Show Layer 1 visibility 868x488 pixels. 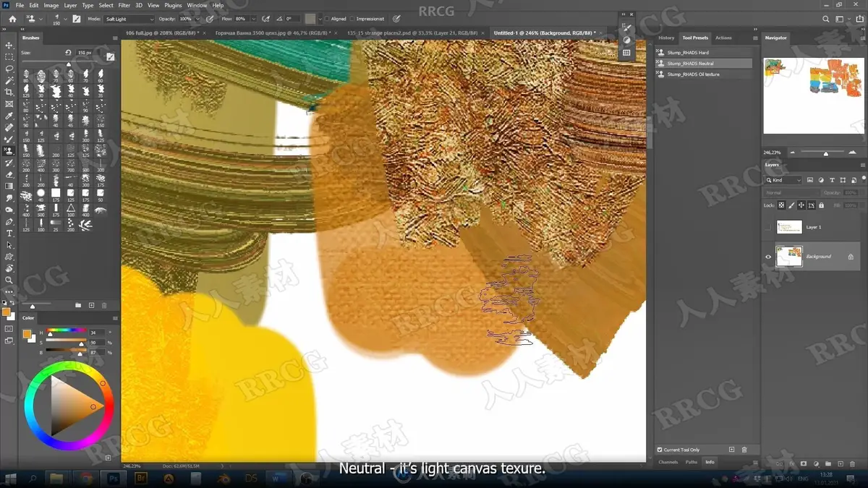coord(768,227)
